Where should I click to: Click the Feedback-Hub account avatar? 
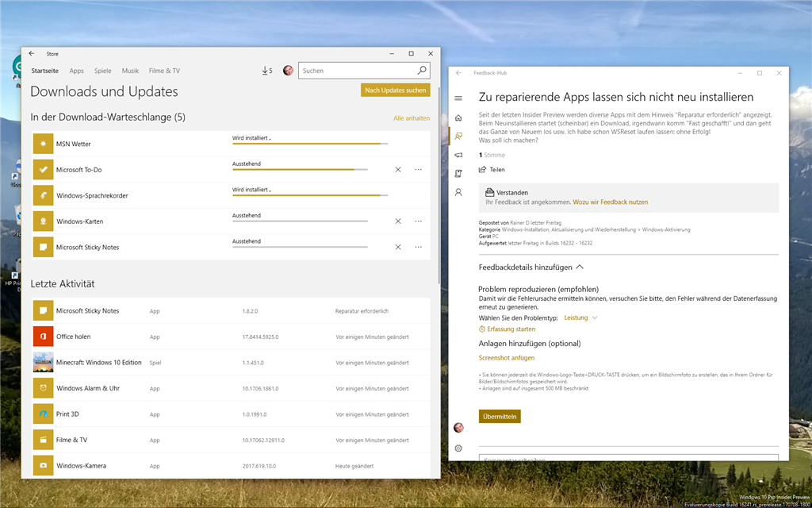pyautogui.click(x=458, y=428)
